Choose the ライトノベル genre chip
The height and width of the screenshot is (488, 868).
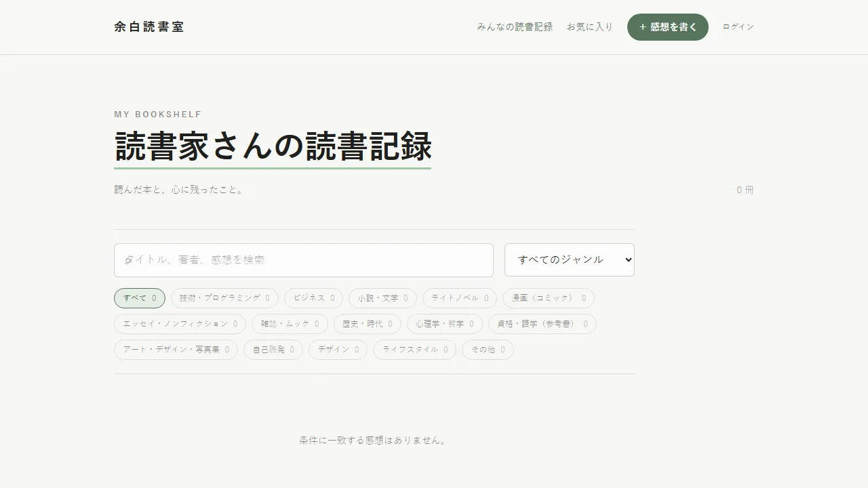pos(460,298)
